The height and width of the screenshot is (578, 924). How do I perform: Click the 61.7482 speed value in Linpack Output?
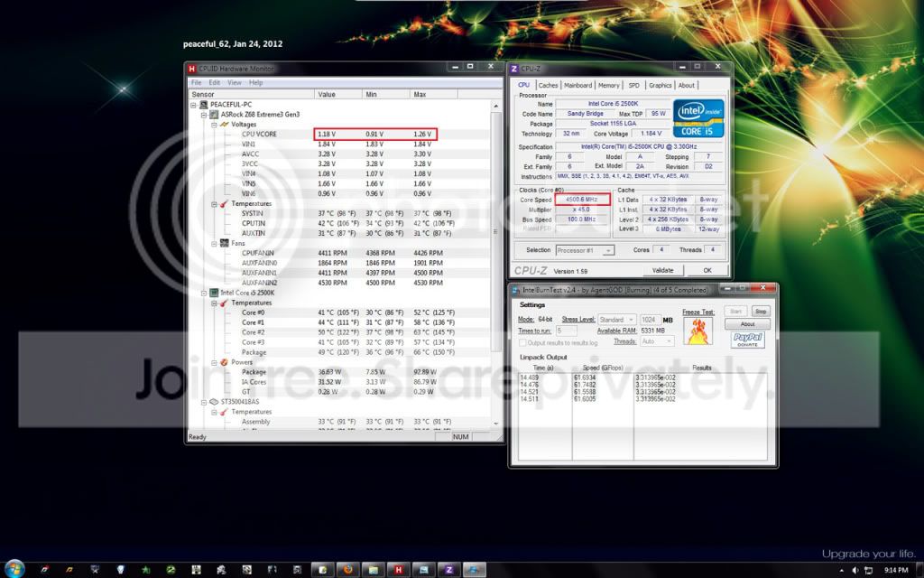click(585, 385)
